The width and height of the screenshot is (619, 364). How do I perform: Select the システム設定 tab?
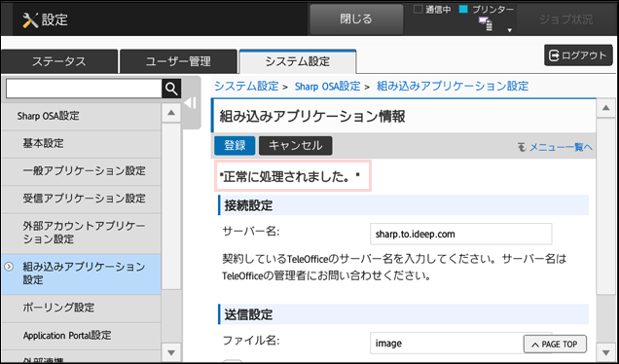coord(298,61)
